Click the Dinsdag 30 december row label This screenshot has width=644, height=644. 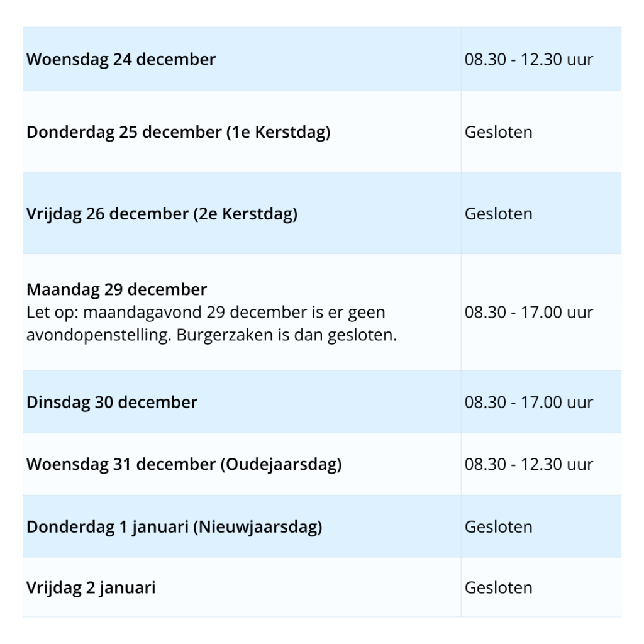point(112,402)
